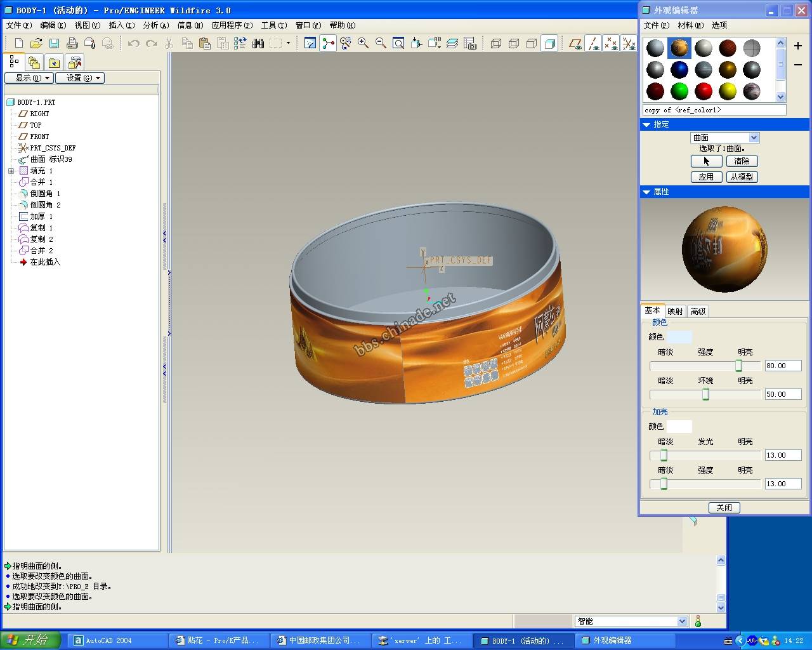
Task: Click the print icon
Action: point(72,43)
